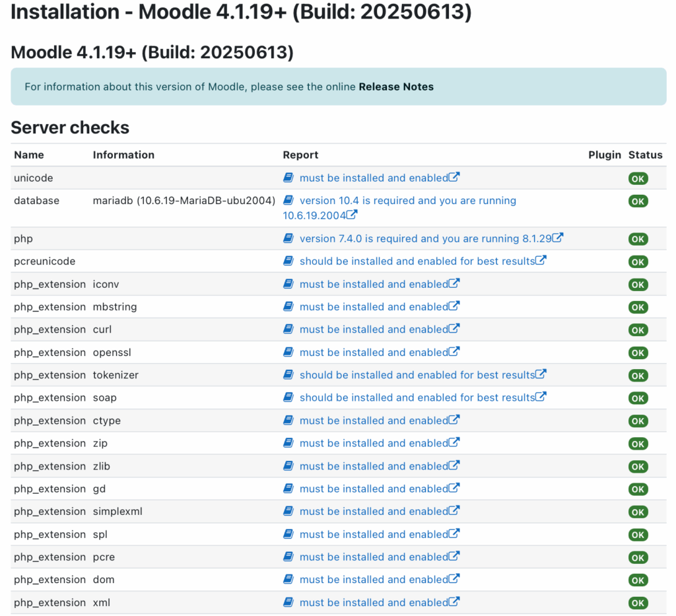Click the book icon next to openssl extension
676x616 pixels.
pyautogui.click(x=288, y=352)
